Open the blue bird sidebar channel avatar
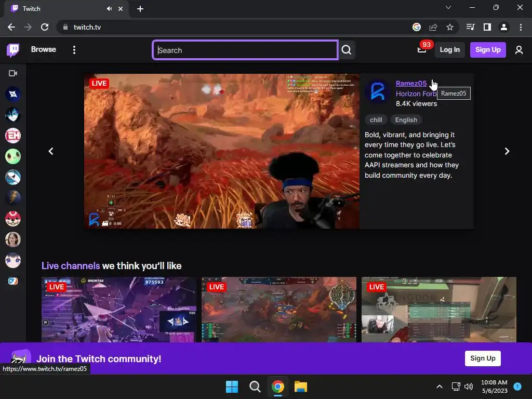Screen dimensions: 532x399 [x=13, y=177]
